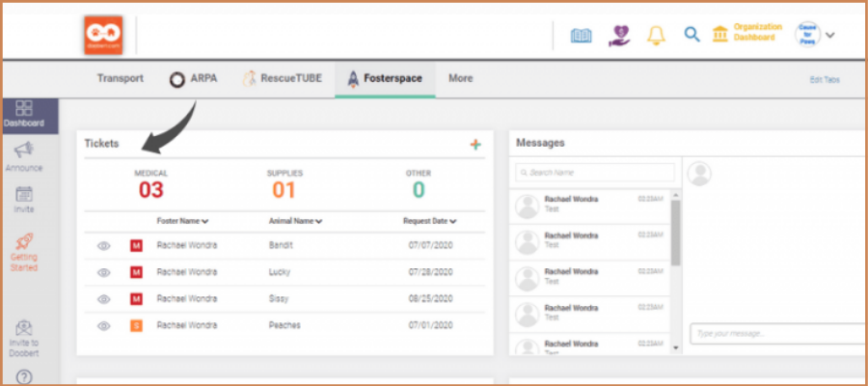Click the ARPA ring icon
The width and height of the screenshot is (868, 386).
(177, 80)
